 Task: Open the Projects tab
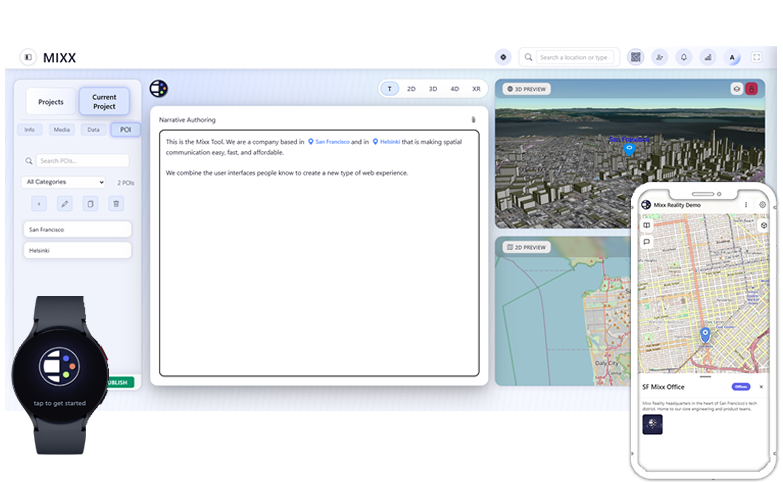[x=51, y=101]
